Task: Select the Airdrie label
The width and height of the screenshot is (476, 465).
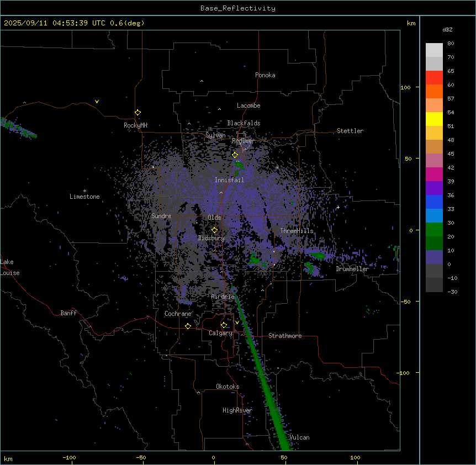Action: (x=223, y=297)
